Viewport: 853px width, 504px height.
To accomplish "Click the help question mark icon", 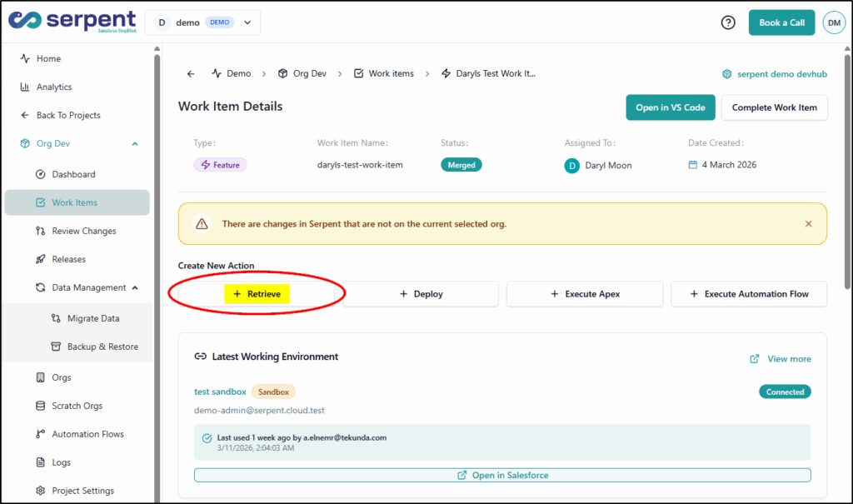I will pos(728,22).
